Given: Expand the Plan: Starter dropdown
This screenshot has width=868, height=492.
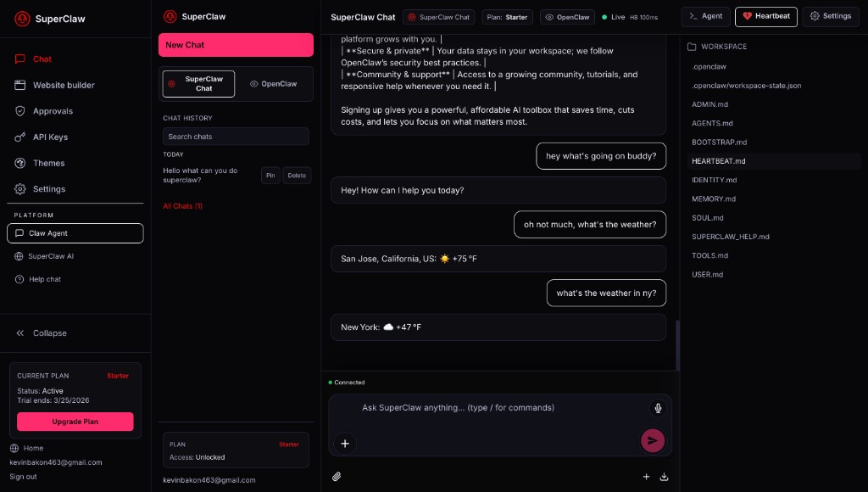Looking at the screenshot, I should tap(507, 16).
